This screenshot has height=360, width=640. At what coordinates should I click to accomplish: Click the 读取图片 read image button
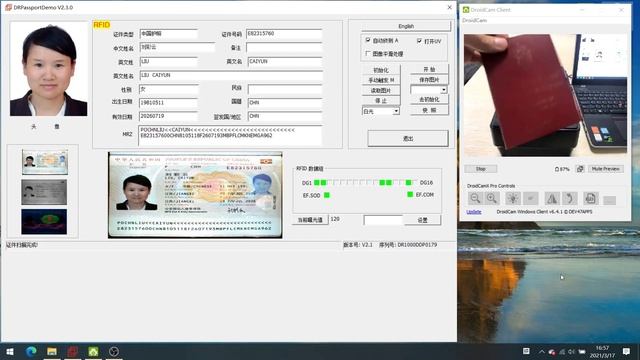(x=381, y=90)
